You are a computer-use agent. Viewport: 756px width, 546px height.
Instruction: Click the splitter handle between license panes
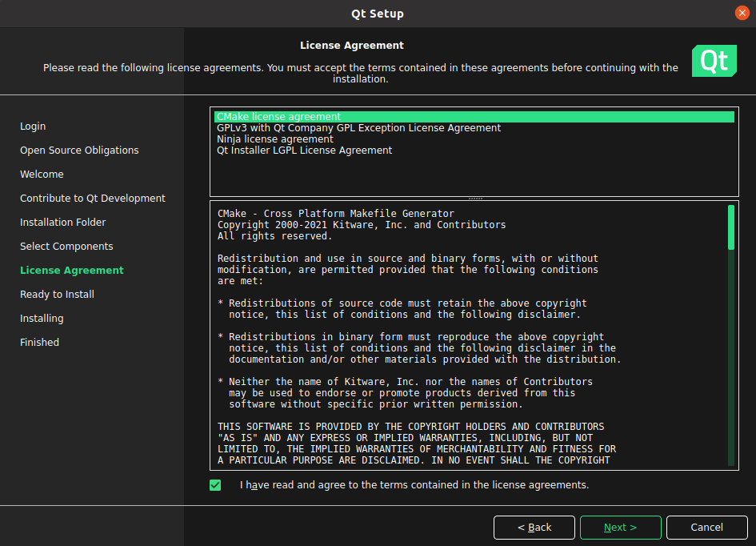475,199
